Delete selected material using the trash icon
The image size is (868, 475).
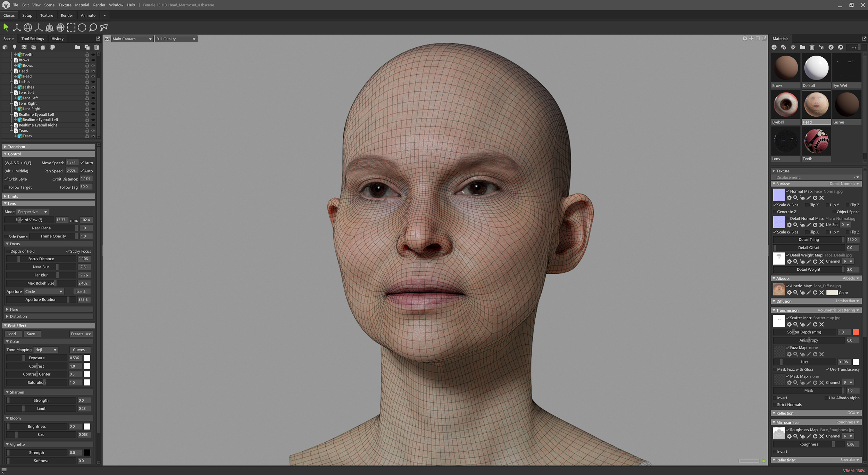point(812,47)
